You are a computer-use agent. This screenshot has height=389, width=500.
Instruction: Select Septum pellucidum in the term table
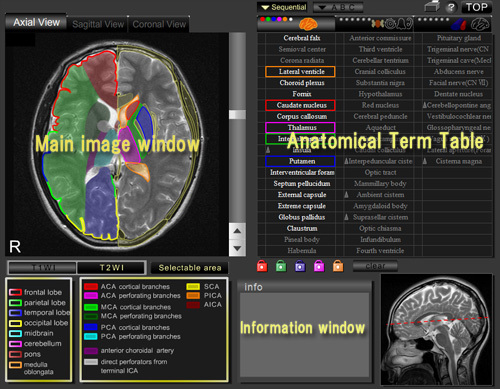[x=302, y=184]
